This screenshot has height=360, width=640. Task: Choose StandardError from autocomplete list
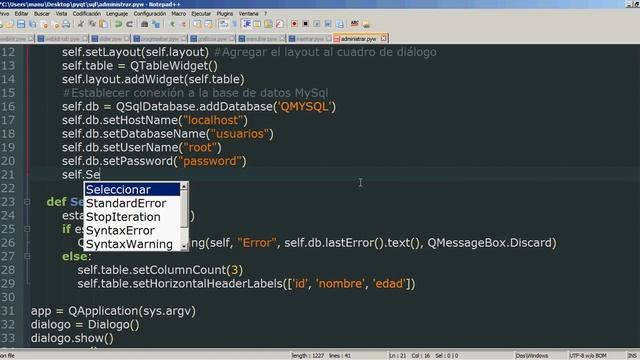132,203
